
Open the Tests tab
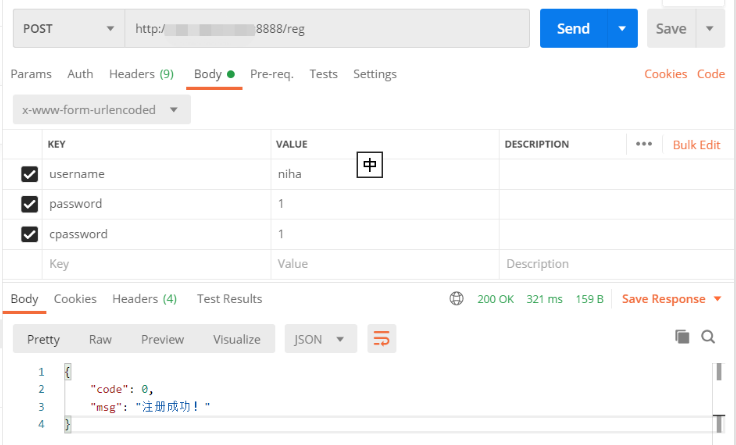coord(323,74)
